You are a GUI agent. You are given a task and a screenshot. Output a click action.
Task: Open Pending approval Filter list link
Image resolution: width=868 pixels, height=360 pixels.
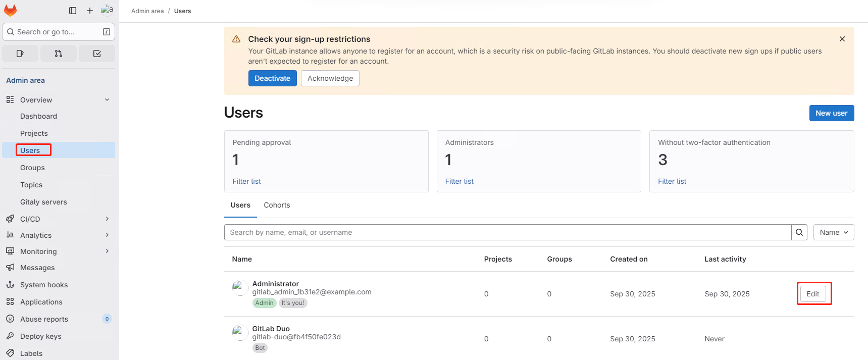click(246, 181)
